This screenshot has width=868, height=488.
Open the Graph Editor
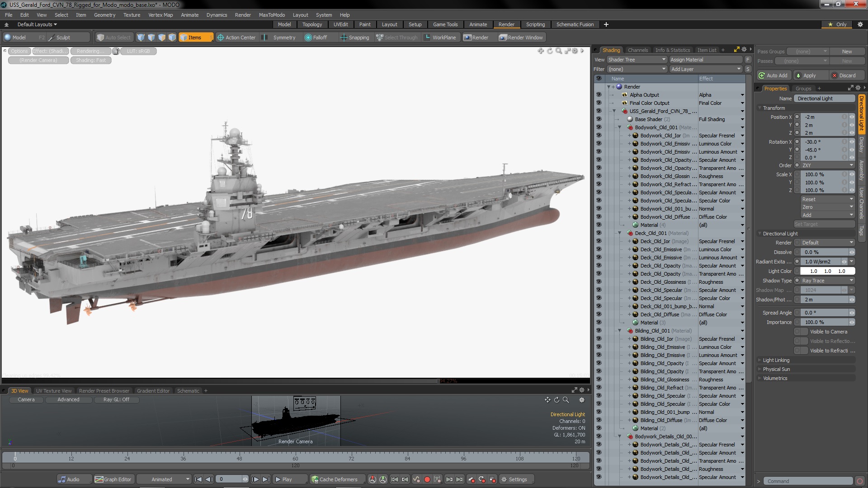pyautogui.click(x=113, y=479)
